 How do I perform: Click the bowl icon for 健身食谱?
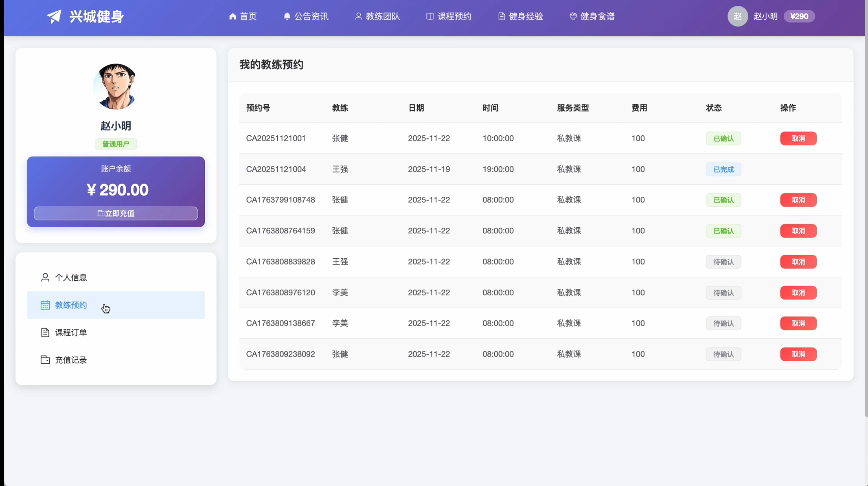pos(573,16)
